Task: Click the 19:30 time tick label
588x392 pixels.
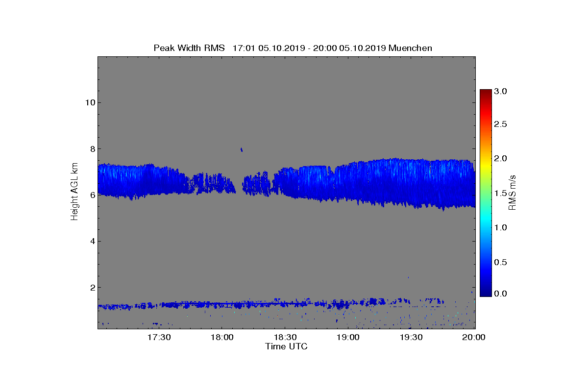Action: [x=411, y=338]
